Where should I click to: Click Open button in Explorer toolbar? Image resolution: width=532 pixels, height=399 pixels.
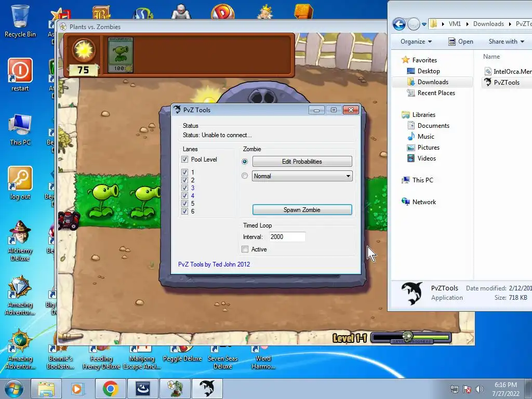(x=461, y=42)
